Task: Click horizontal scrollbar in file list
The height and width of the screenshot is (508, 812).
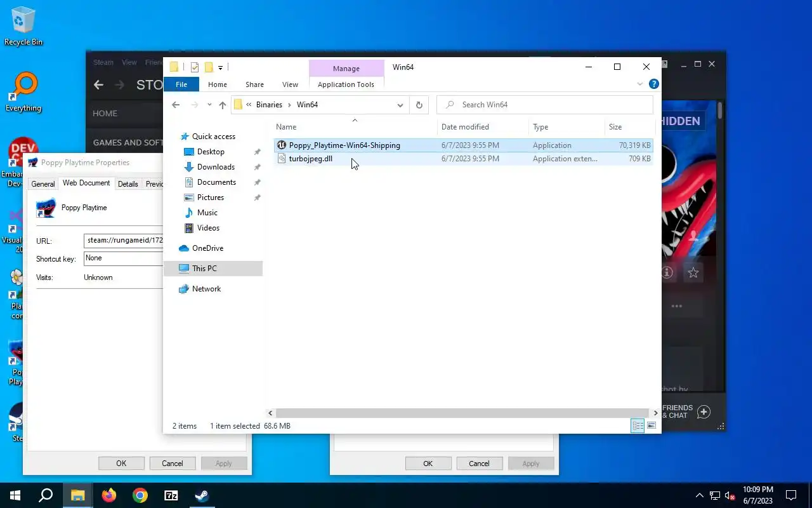Action: click(x=462, y=413)
